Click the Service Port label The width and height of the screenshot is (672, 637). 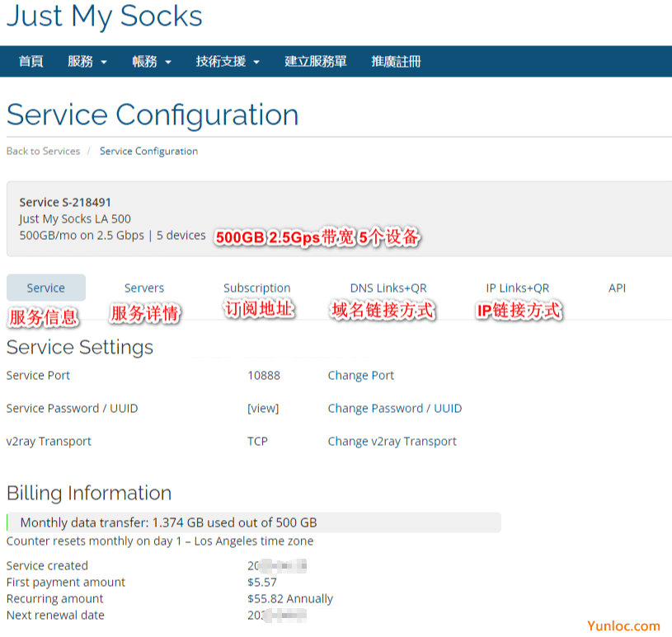click(x=38, y=375)
